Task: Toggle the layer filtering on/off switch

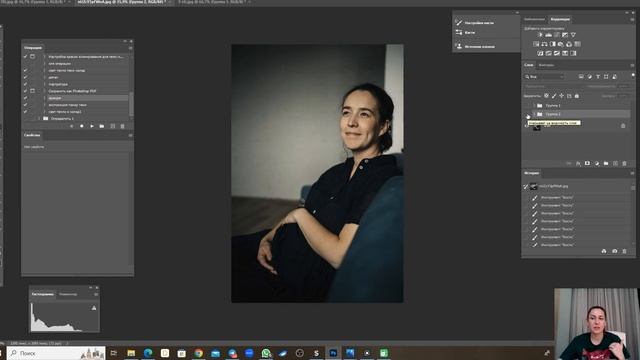Action: coord(633,75)
